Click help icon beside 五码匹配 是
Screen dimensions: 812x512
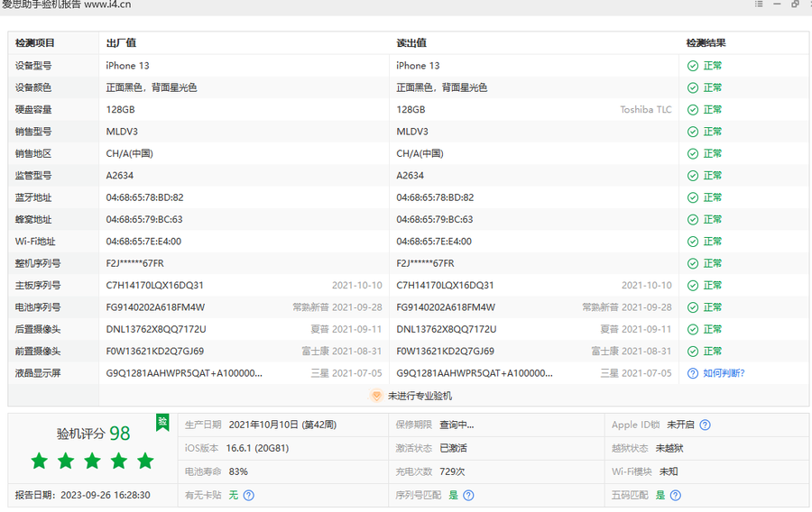pos(675,496)
